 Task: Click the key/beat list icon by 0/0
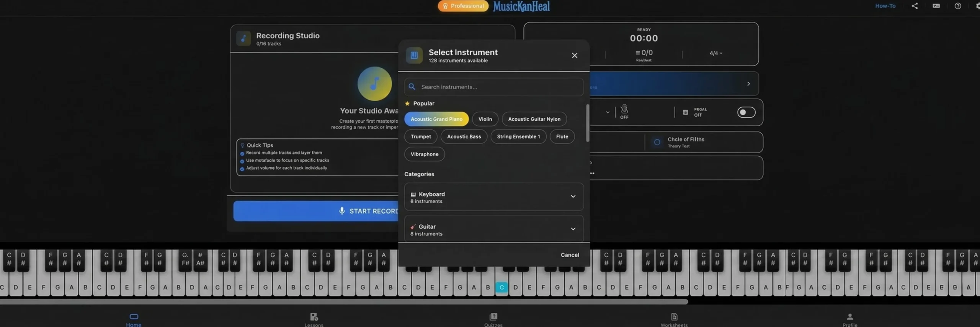click(x=637, y=53)
